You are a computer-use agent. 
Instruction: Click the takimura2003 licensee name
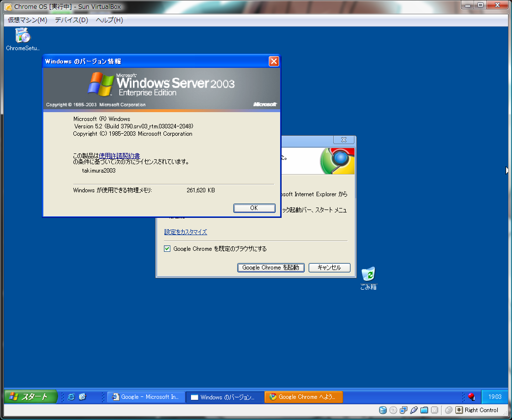[x=98, y=171]
